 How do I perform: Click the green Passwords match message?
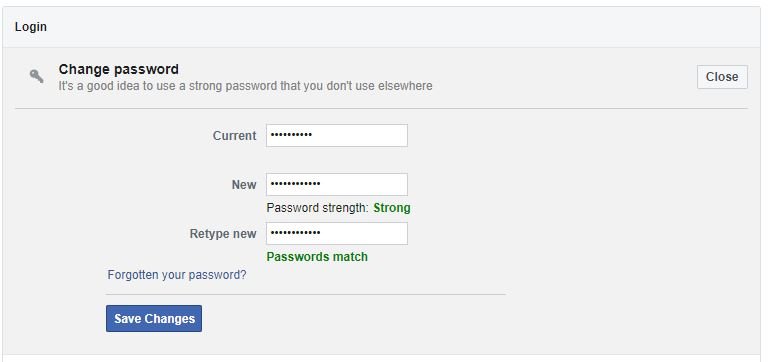[x=317, y=257]
